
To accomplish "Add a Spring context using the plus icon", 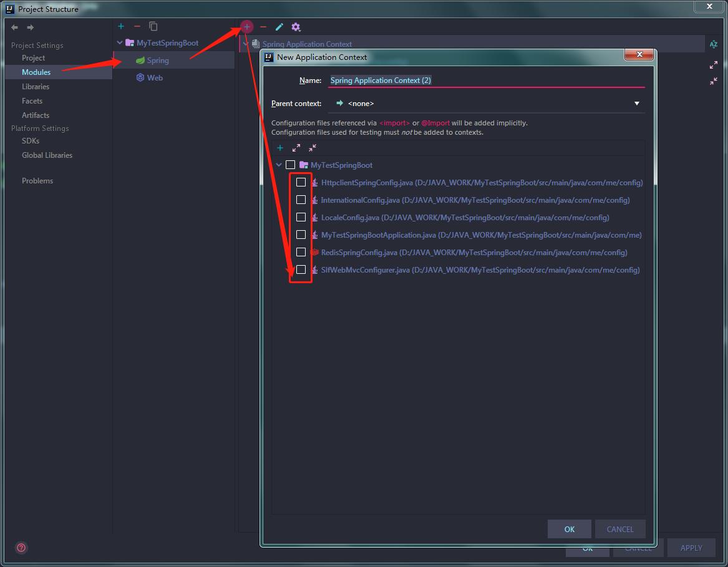I will [x=247, y=27].
